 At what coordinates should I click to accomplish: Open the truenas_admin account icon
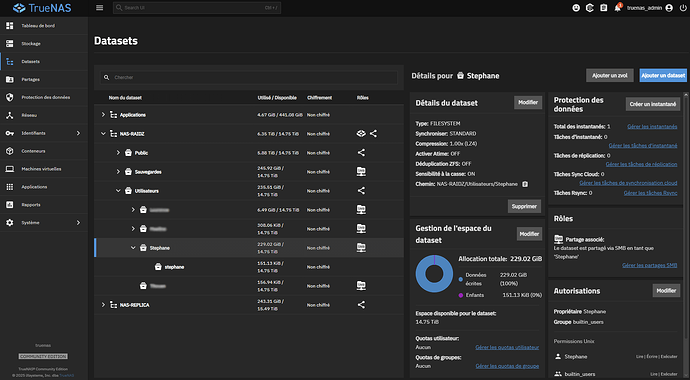click(x=669, y=8)
